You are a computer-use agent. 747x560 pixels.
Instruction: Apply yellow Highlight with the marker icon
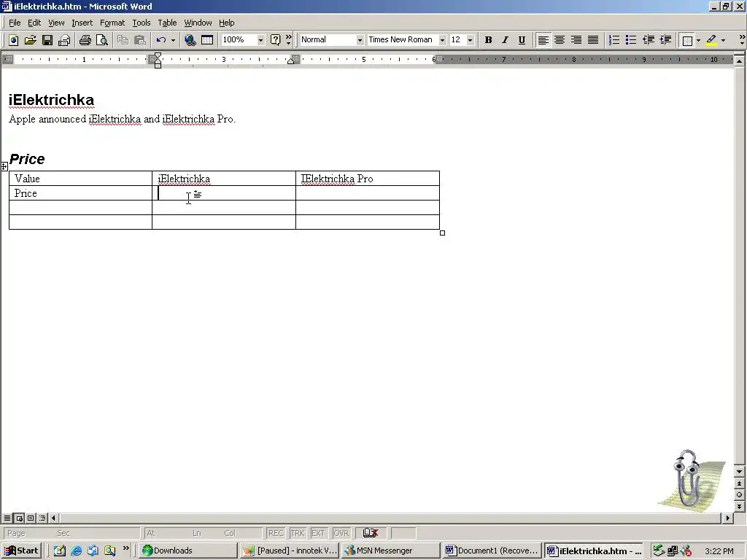point(711,40)
